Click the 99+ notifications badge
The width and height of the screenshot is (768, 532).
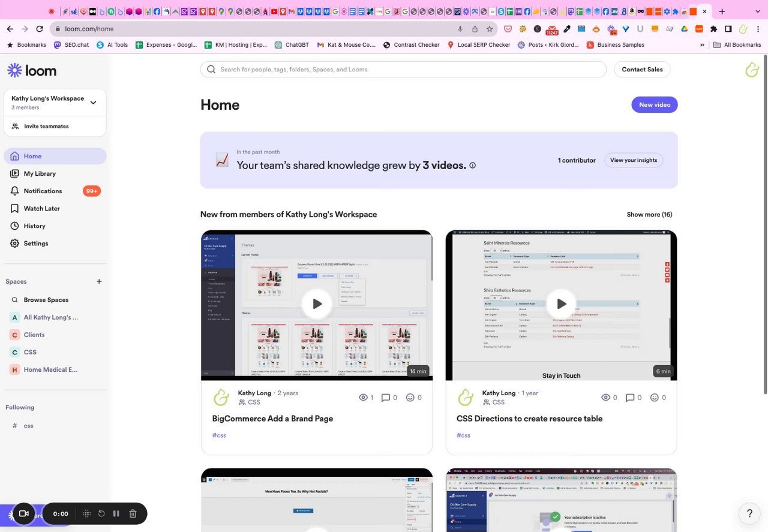(92, 191)
